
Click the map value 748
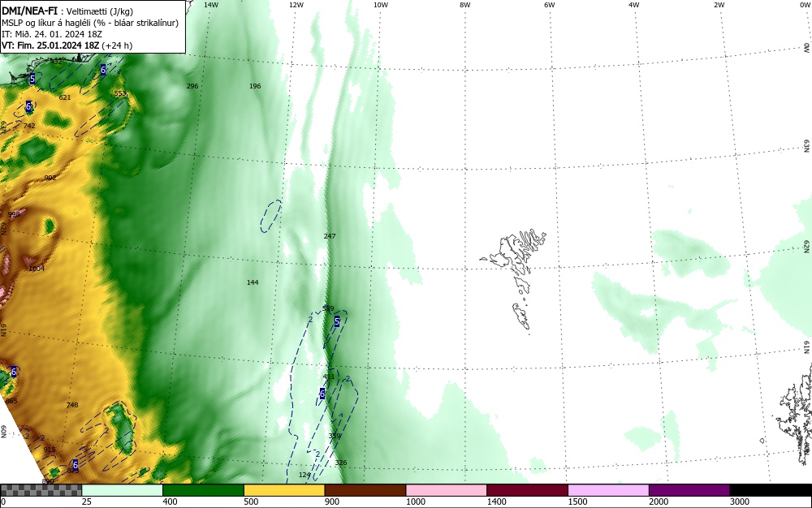pos(72,405)
